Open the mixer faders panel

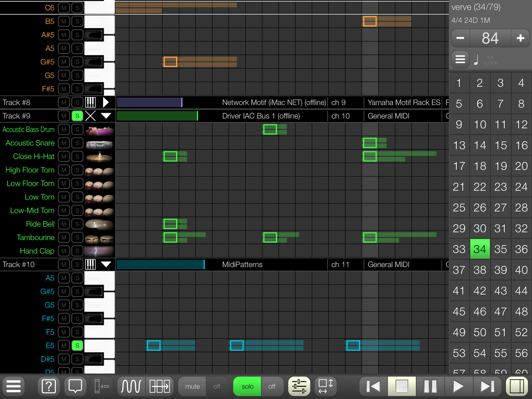click(299, 386)
